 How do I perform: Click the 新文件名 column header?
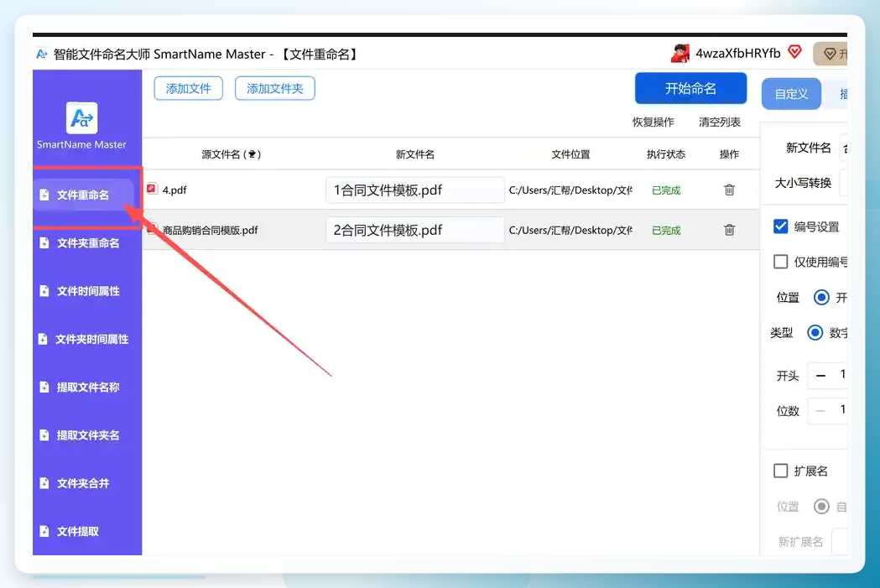click(414, 154)
